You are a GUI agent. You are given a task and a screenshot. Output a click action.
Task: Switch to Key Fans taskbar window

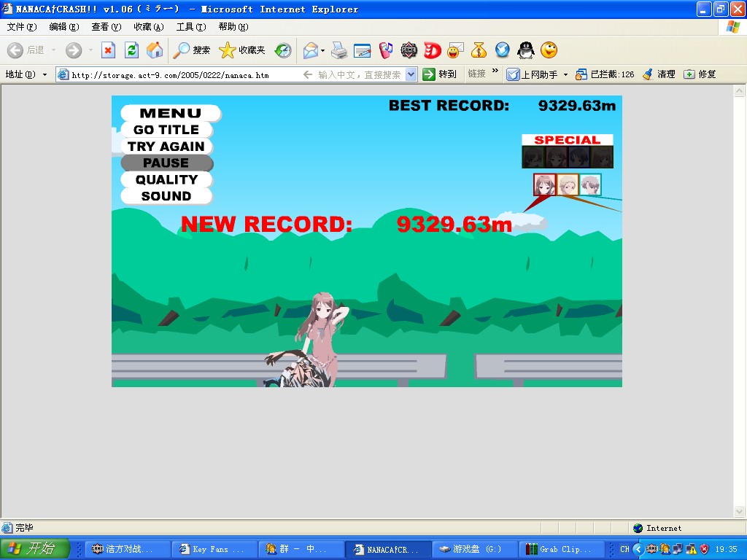pos(214,550)
